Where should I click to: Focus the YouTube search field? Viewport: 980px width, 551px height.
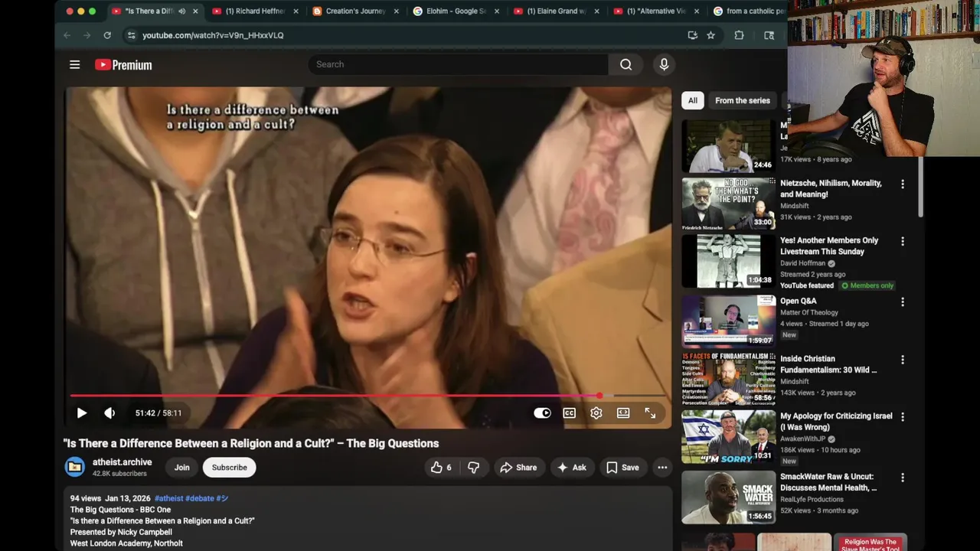458,64
